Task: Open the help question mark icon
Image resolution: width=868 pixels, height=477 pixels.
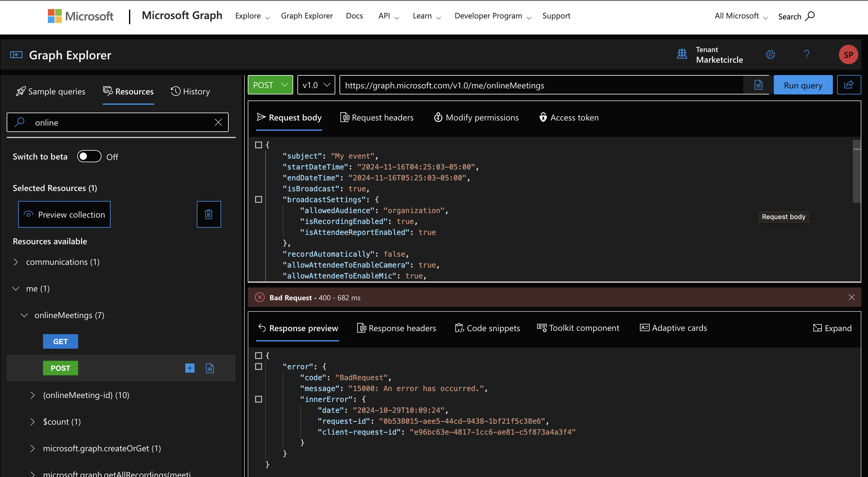Action: point(807,54)
